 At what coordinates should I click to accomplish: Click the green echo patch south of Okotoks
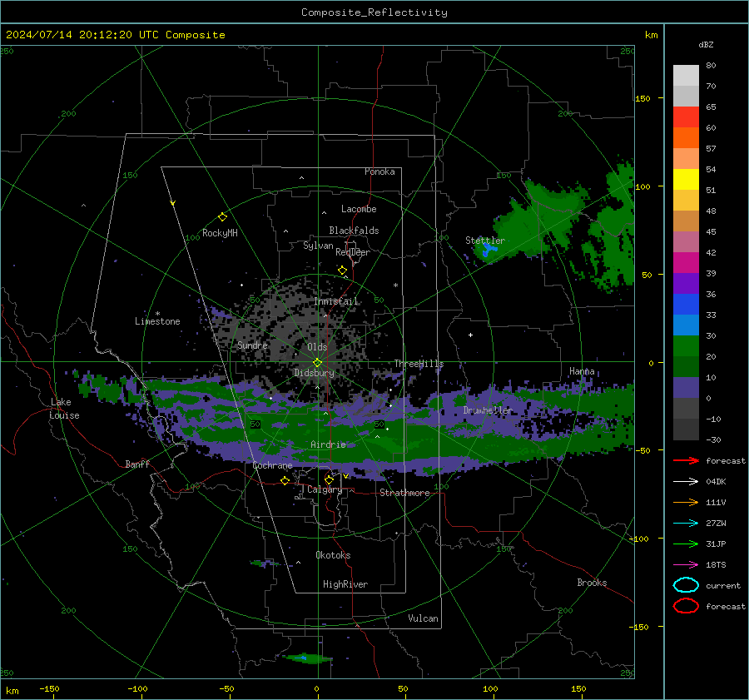click(x=308, y=658)
